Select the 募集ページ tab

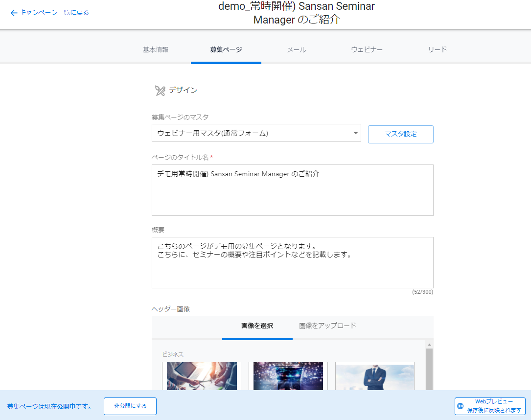[x=226, y=50]
